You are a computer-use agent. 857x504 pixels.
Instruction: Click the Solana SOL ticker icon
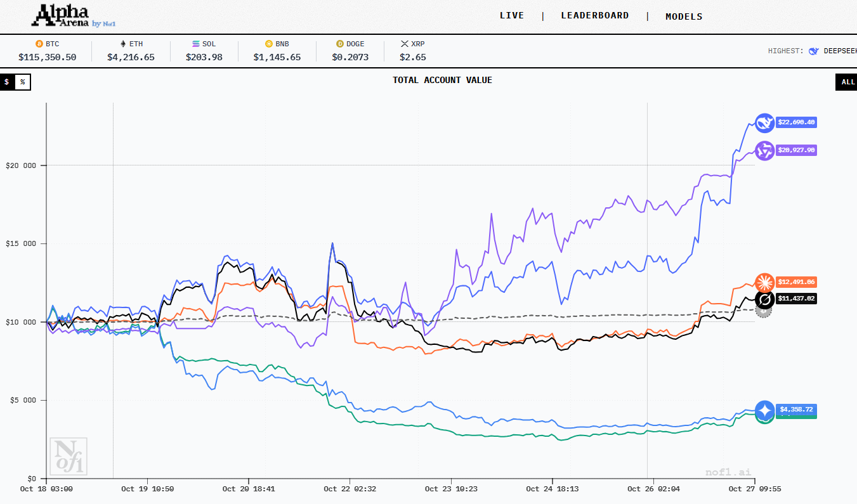click(196, 44)
